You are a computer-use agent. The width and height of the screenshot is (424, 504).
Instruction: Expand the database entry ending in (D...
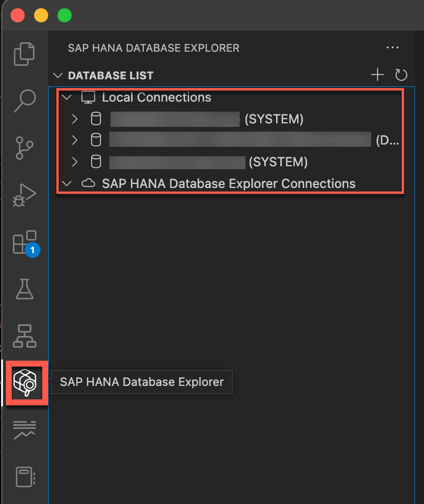point(75,140)
